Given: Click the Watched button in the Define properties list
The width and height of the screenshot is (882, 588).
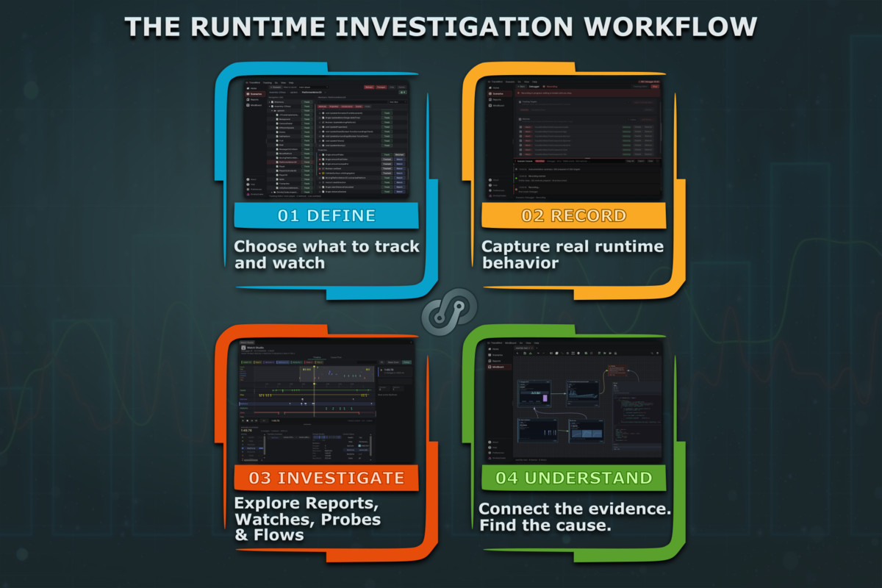Looking at the screenshot, I should coord(399,154).
